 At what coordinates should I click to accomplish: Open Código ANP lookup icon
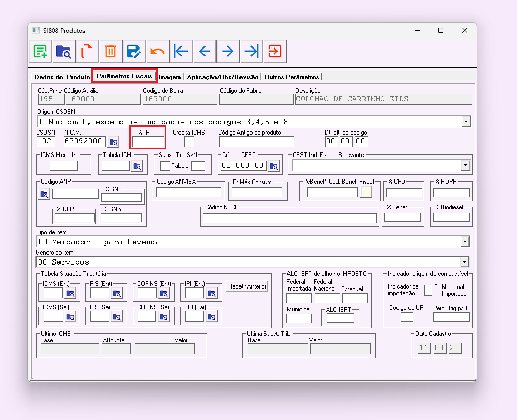pyautogui.click(x=44, y=194)
